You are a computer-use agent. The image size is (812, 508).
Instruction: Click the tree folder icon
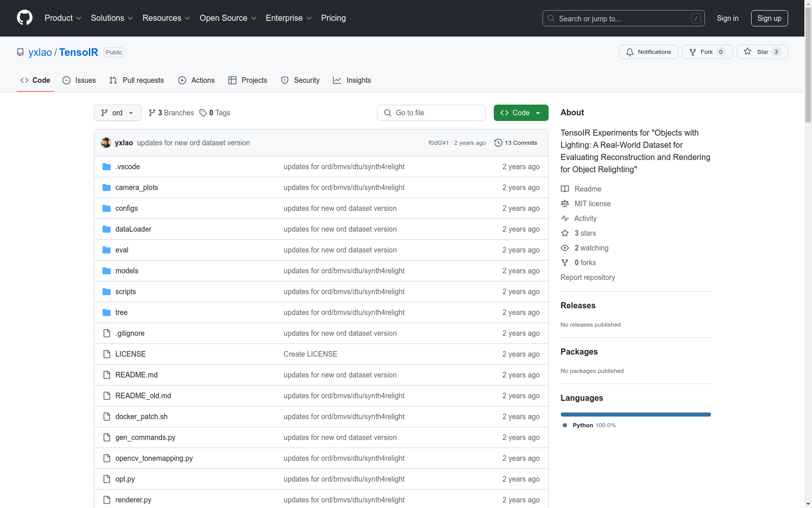pos(107,312)
